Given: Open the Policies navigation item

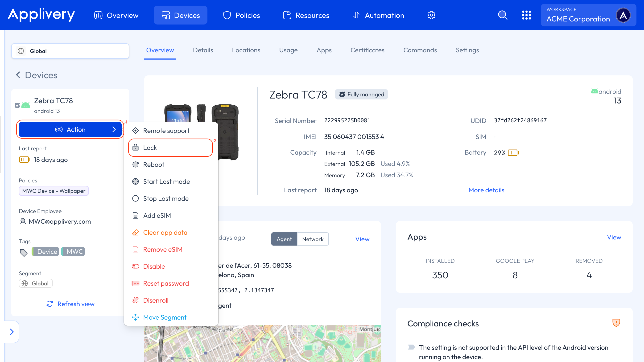Looking at the screenshot, I should pos(241,15).
